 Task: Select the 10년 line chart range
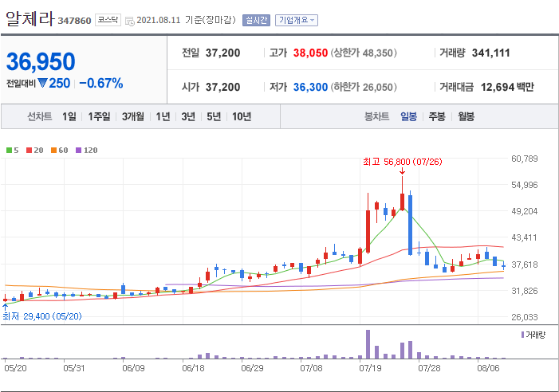tap(242, 116)
